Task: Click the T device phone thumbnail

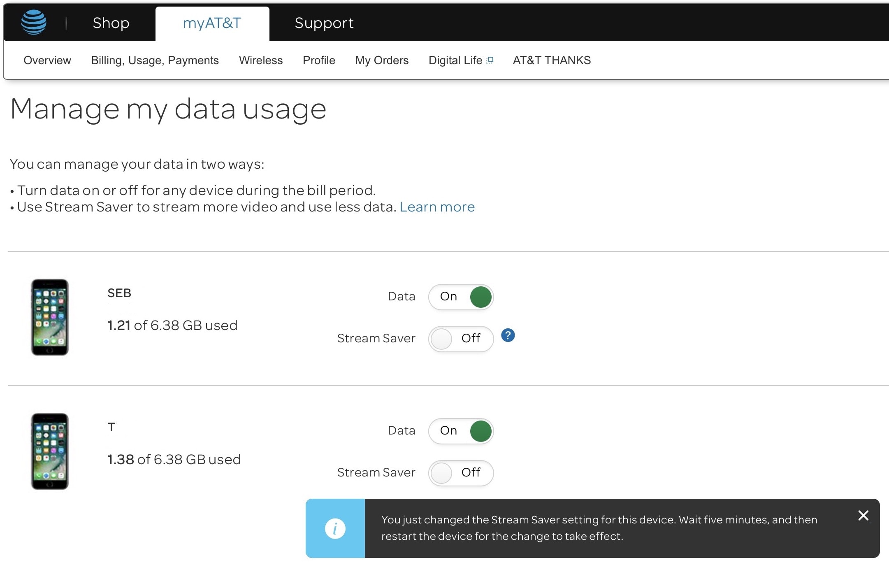Action: [50, 451]
